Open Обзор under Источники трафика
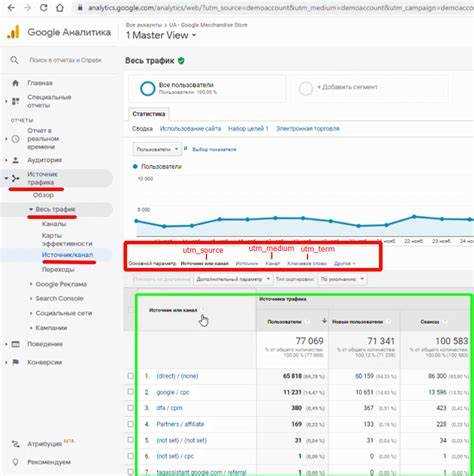474x476 pixels. [x=43, y=195]
